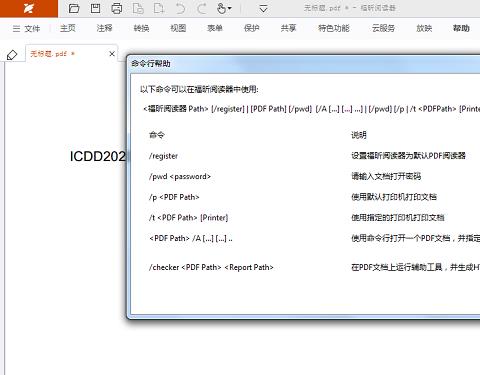Click the /t <PDF Path> [Printer] command text
The width and height of the screenshot is (480, 375).
coord(188,218)
